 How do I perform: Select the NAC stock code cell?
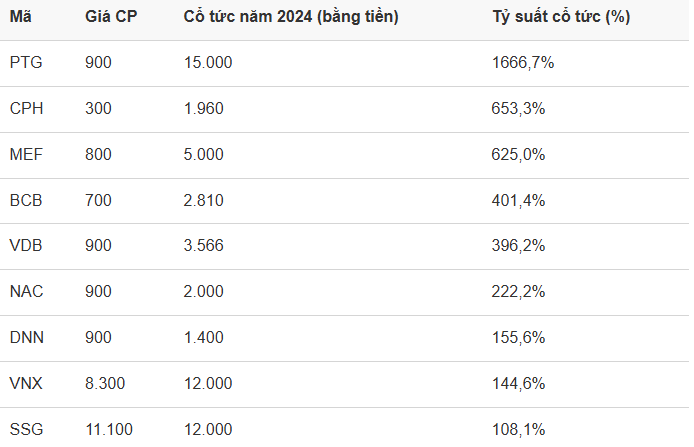[27, 292]
